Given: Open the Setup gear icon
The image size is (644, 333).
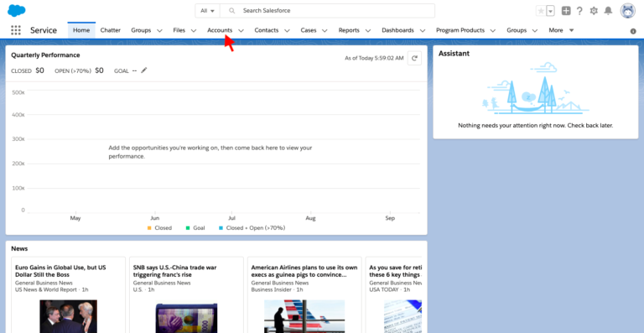Looking at the screenshot, I should (x=594, y=11).
